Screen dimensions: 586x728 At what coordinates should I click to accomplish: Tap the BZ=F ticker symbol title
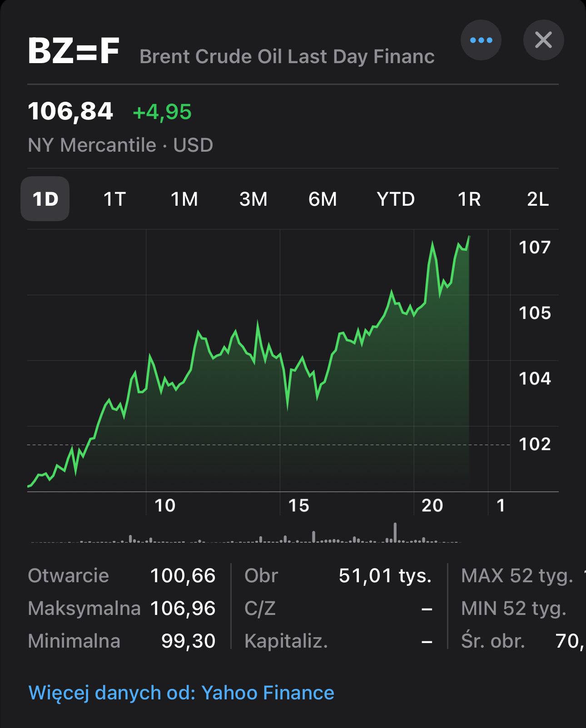click(x=74, y=51)
